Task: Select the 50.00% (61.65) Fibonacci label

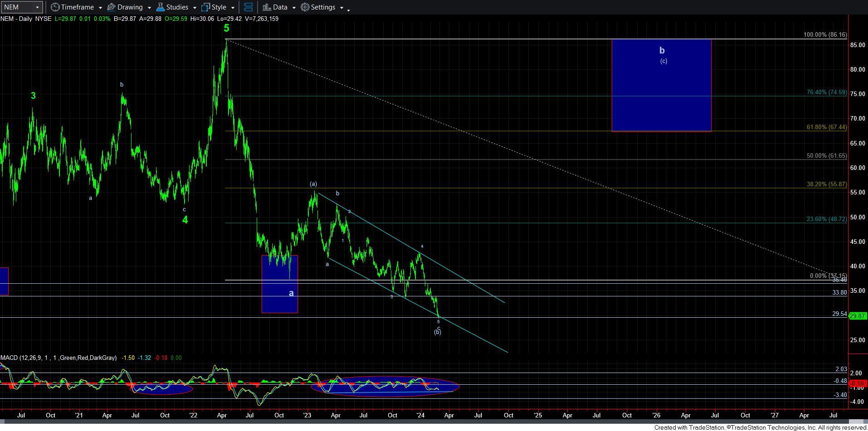Action: (826, 155)
